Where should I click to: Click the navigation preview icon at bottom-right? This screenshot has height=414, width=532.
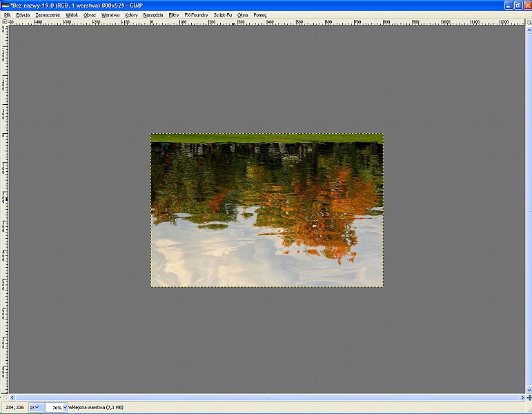[x=528, y=398]
